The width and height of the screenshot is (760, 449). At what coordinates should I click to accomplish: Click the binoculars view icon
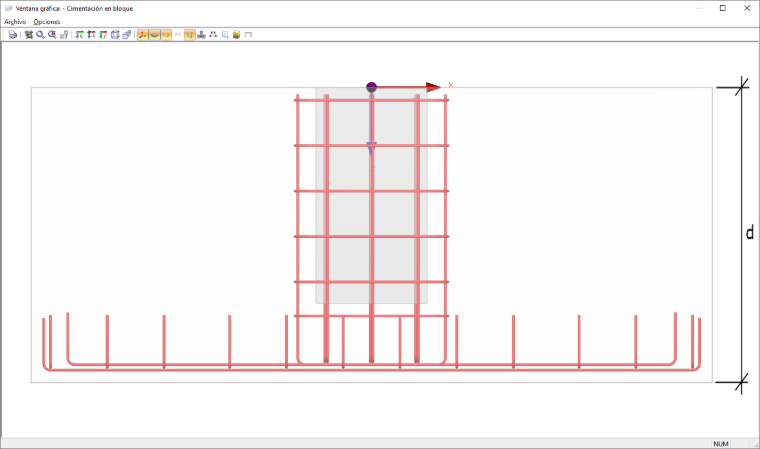coord(29,34)
